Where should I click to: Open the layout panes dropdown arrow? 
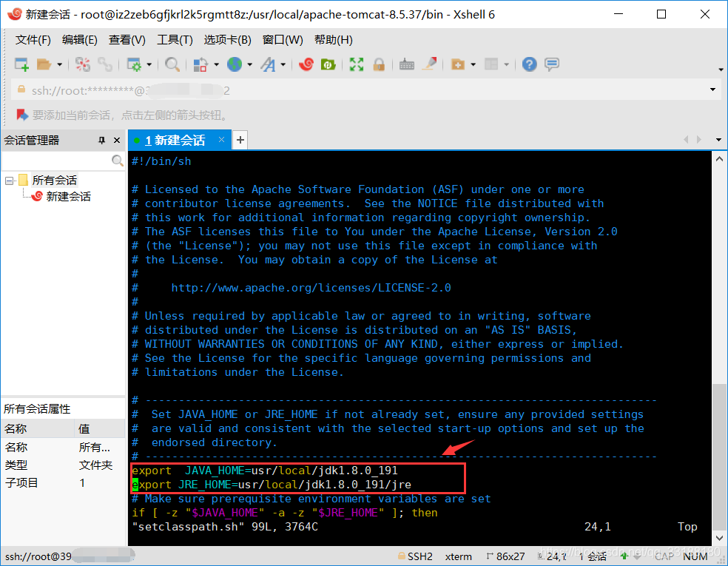[x=507, y=64]
